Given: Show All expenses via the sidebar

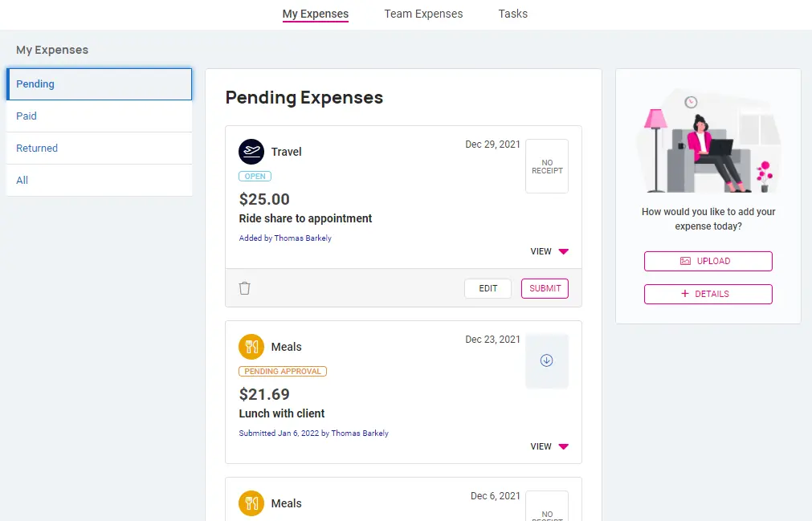Looking at the screenshot, I should tap(22, 180).
